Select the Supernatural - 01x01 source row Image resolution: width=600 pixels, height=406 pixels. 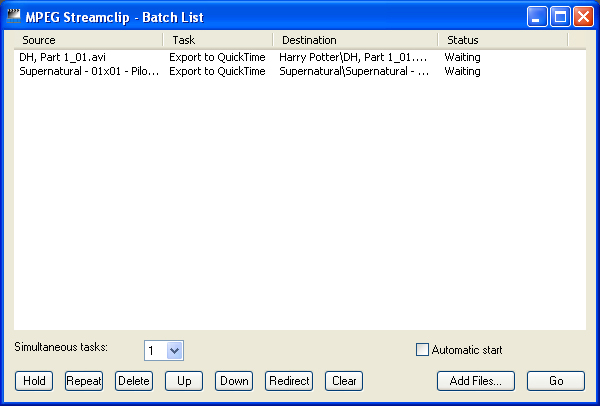coord(89,71)
